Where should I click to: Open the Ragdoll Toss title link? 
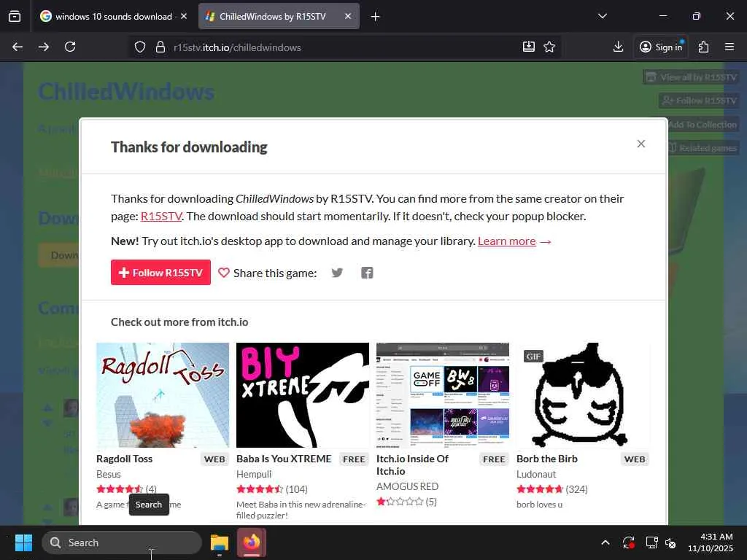(x=124, y=459)
